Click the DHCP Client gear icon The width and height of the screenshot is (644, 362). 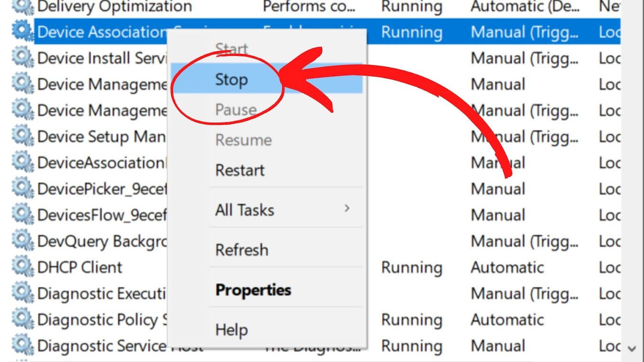(23, 267)
